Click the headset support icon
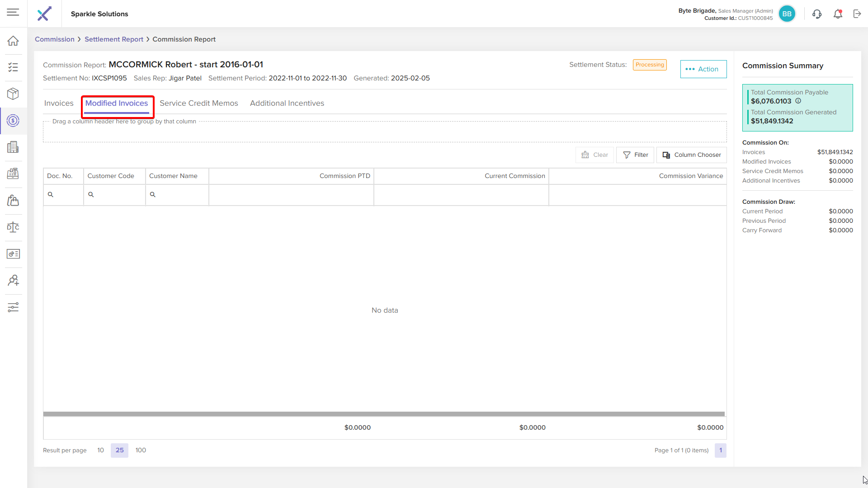Viewport: 868px width, 488px height. [817, 14]
